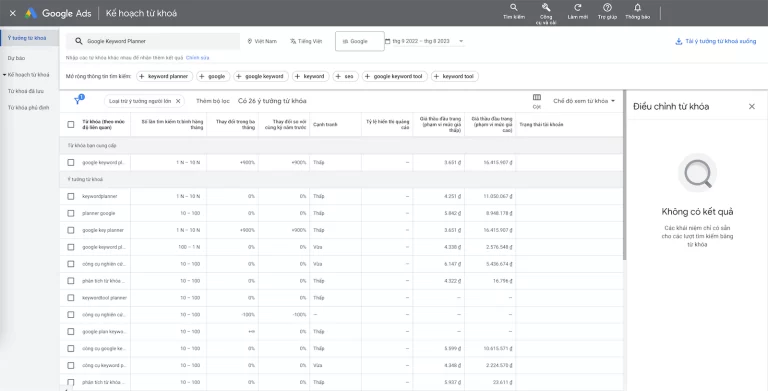Click the vertical scrollbar of keyword table
This screenshot has width=768, height=391.
[624, 175]
